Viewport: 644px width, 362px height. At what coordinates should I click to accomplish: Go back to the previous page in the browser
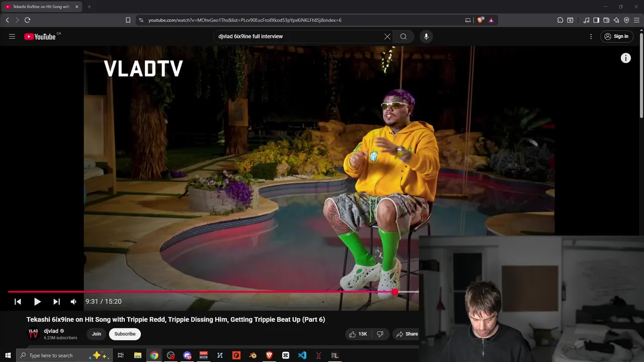click(7, 20)
